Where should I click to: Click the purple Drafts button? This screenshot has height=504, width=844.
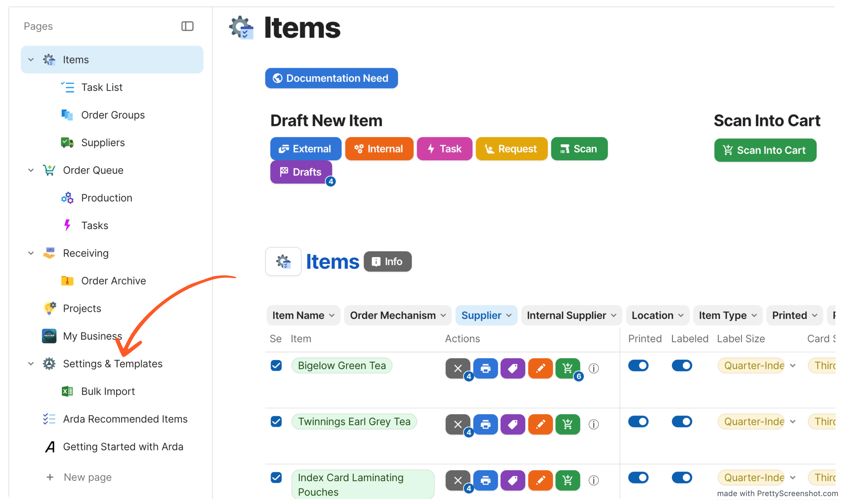301,172
